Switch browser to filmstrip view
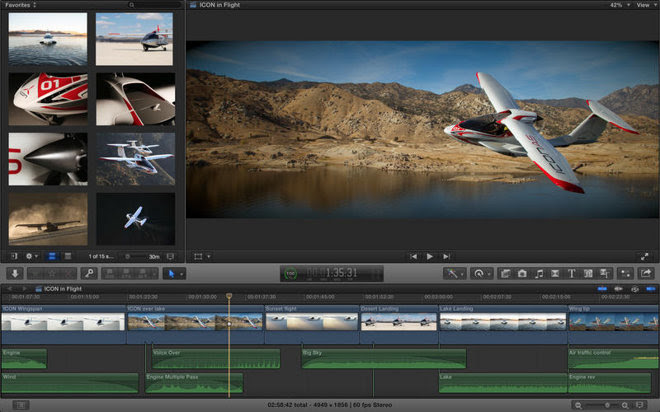This screenshot has height=412, width=660. click(x=52, y=256)
